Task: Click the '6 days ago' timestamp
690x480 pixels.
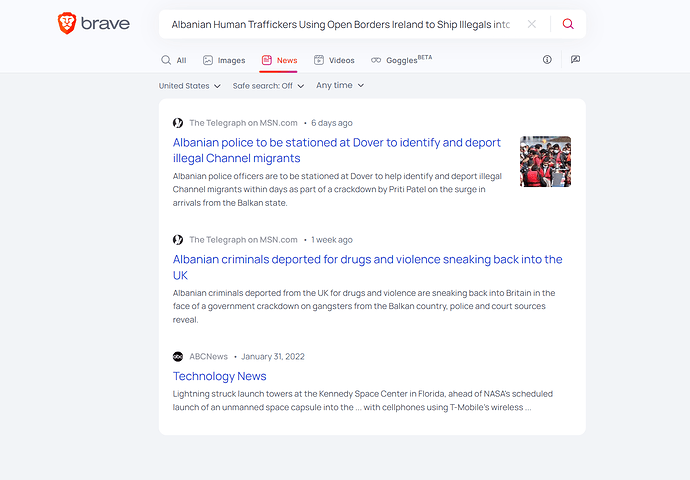Action: point(332,123)
